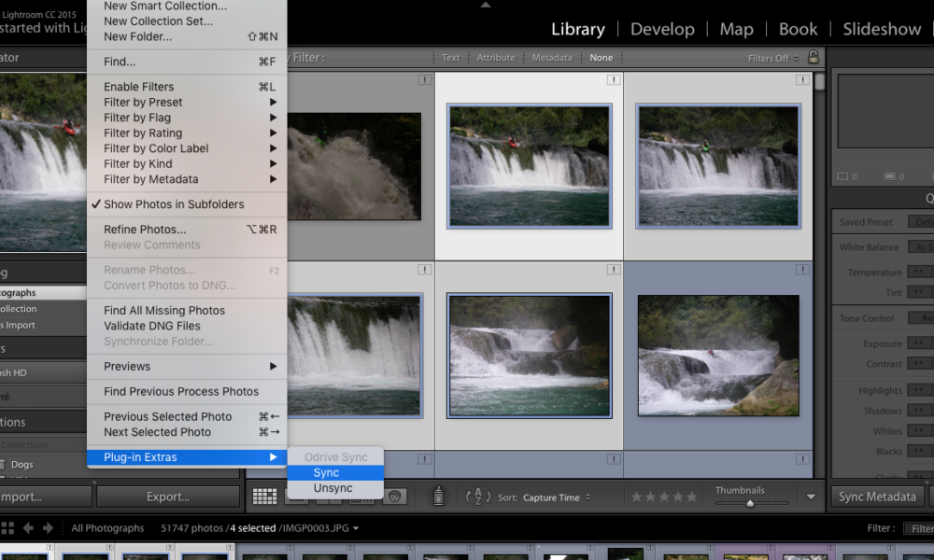Viewport: 934px width, 560px height.
Task: Open the Filters Off dropdown
Action: pyautogui.click(x=773, y=58)
